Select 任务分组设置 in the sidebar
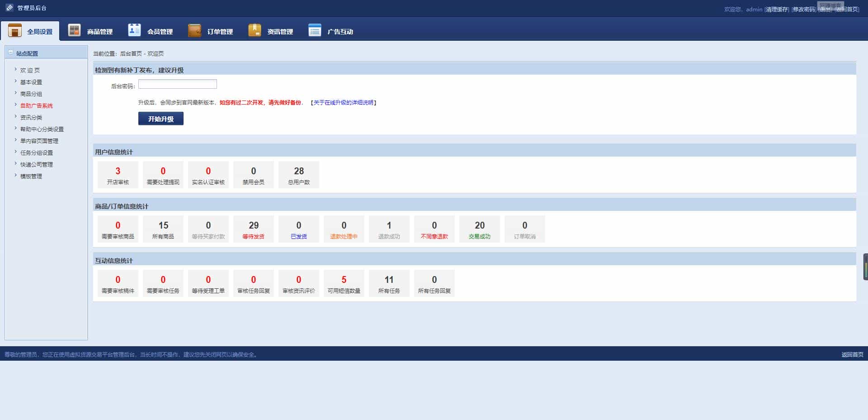Image resolution: width=868 pixels, height=420 pixels. (x=37, y=153)
